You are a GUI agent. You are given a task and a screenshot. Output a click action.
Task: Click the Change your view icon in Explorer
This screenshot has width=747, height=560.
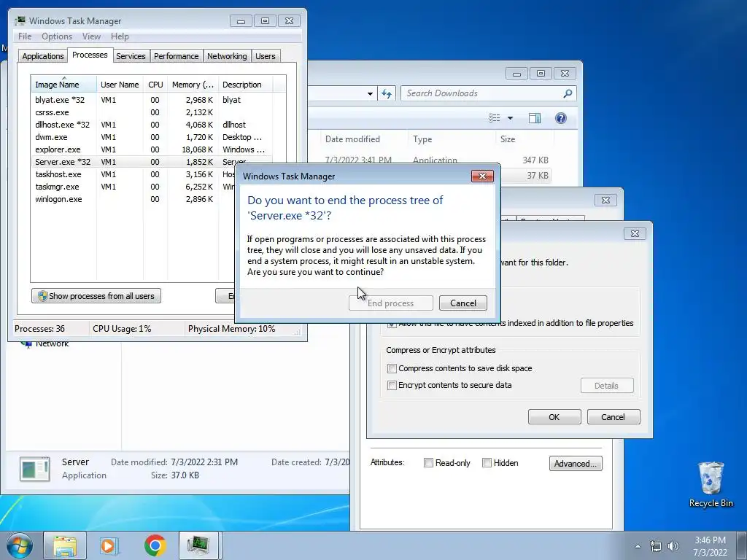point(495,118)
